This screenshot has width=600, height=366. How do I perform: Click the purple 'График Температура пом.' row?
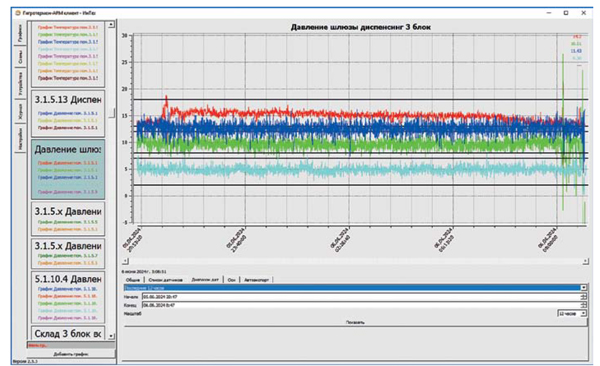click(68, 56)
